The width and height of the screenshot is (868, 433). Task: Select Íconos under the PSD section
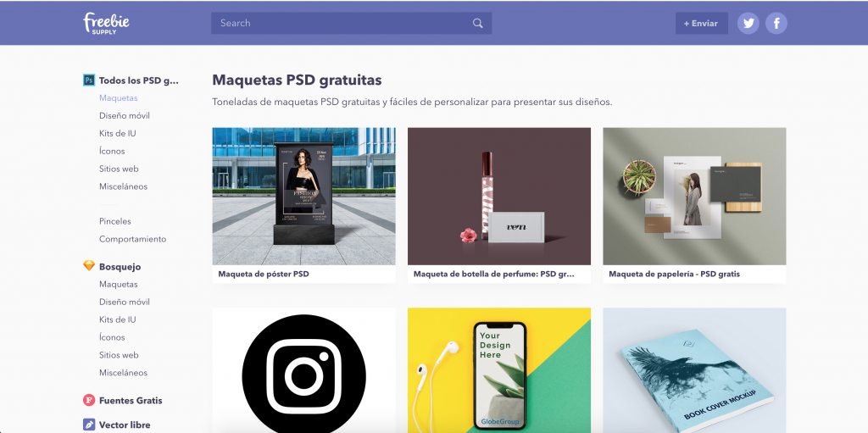point(112,151)
